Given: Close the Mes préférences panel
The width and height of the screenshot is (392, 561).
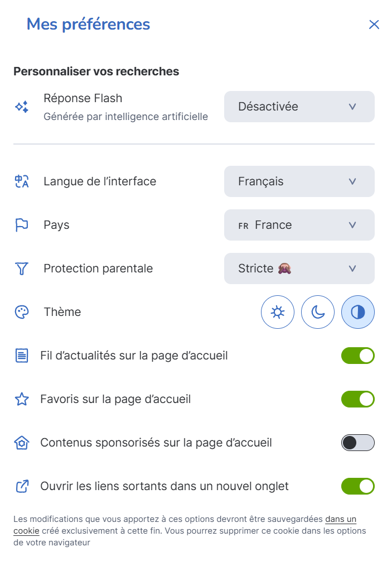Looking at the screenshot, I should click(374, 25).
